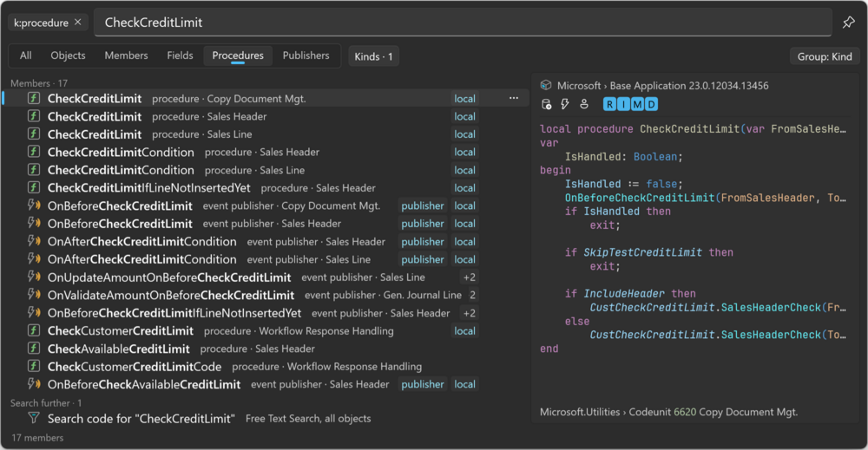Click the lightning event icon in preview toolbar
The image size is (868, 450).
coord(565,104)
